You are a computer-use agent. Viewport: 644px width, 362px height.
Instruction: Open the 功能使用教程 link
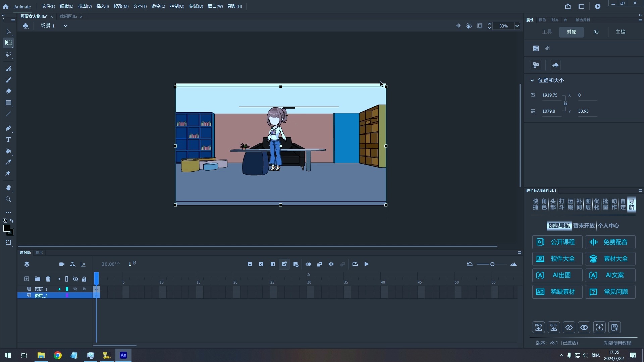click(618, 343)
